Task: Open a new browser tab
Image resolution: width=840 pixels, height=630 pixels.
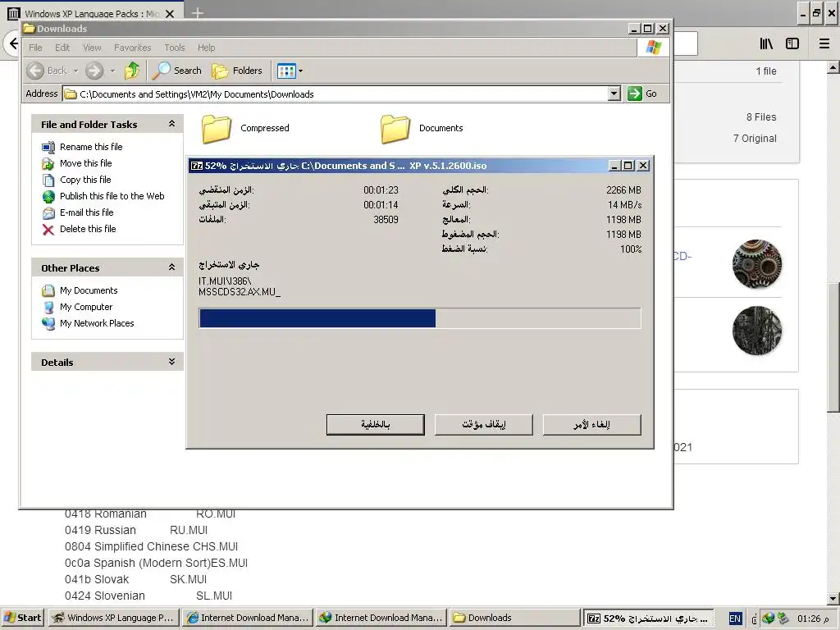Action: pyautogui.click(x=197, y=12)
